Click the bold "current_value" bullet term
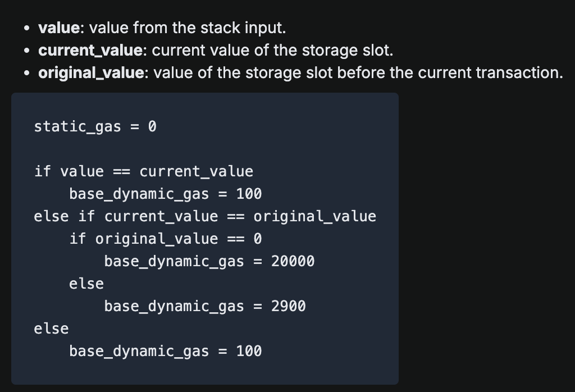Screen dimensions: 575x392 [x=90, y=50]
